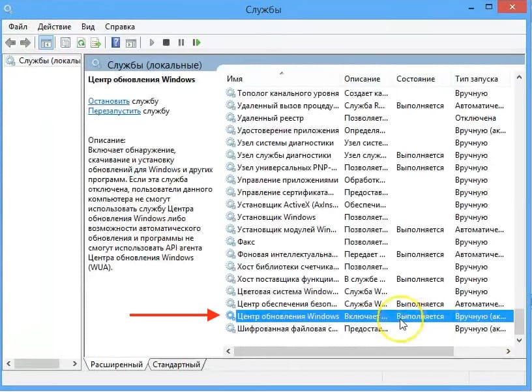Screen dimensions: 532x392
Task: Open the Файл menu
Action: pyautogui.click(x=18, y=27)
